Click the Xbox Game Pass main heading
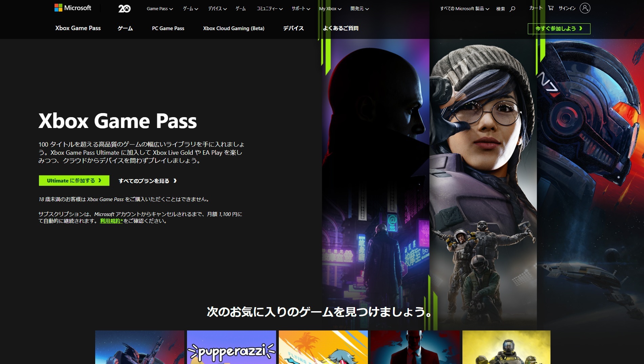The image size is (644, 364). [x=118, y=121]
